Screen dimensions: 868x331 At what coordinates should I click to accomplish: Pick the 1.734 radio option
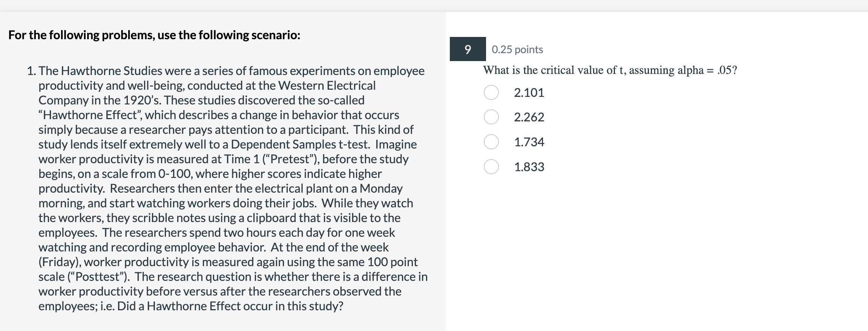(x=491, y=142)
